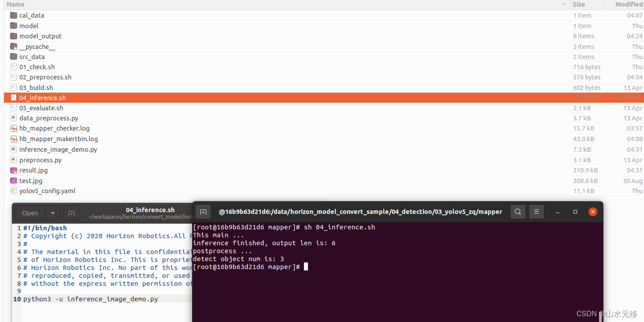Screen dimensions: 644x322
Task: Select the 04_inference.sh file row
Action: 42,98
